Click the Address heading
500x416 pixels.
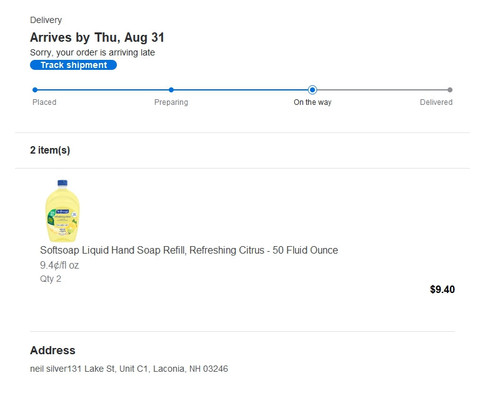click(53, 350)
